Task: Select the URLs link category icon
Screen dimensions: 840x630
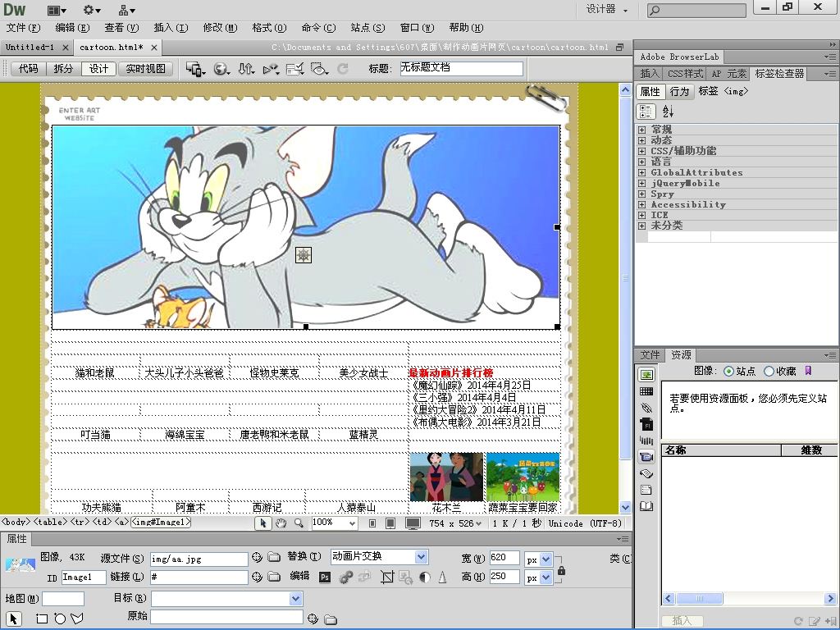Action: (x=646, y=408)
